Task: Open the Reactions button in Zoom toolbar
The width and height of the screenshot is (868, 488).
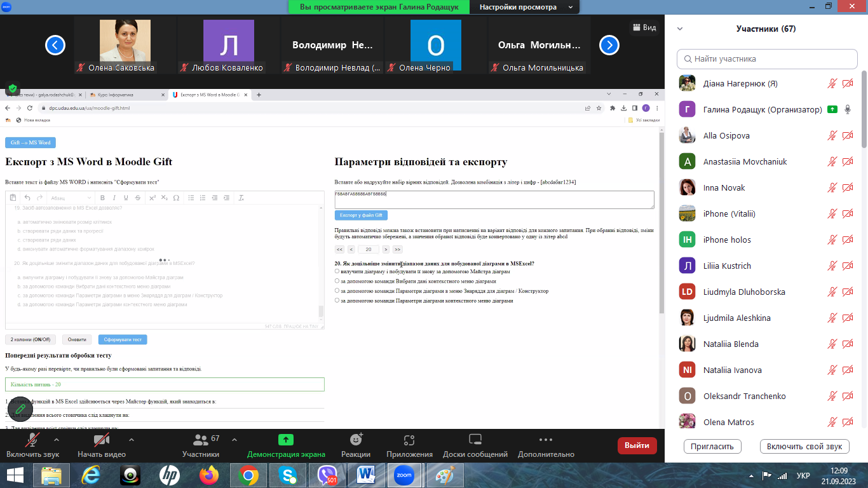Action: [356, 446]
